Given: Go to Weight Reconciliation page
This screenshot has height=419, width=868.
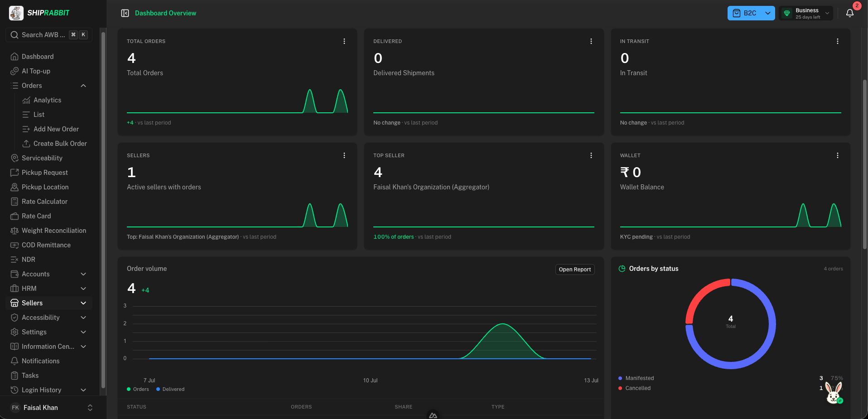Looking at the screenshot, I should (53, 231).
